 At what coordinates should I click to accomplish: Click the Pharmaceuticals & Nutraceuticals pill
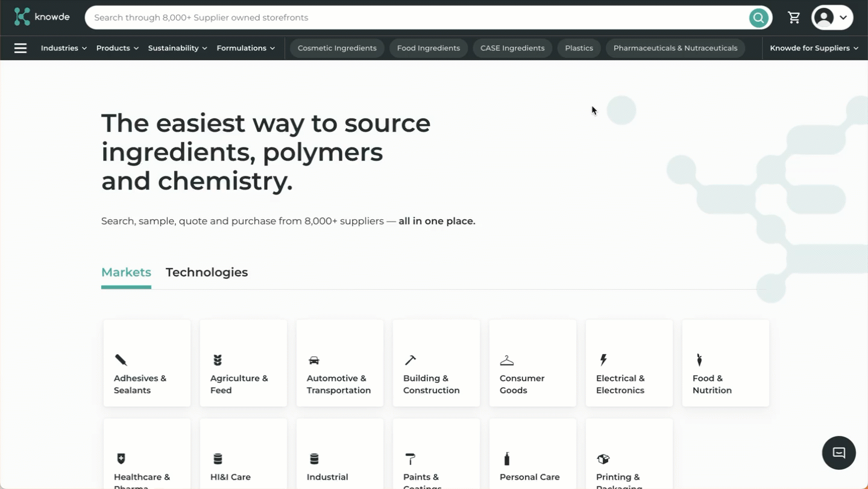pos(675,48)
